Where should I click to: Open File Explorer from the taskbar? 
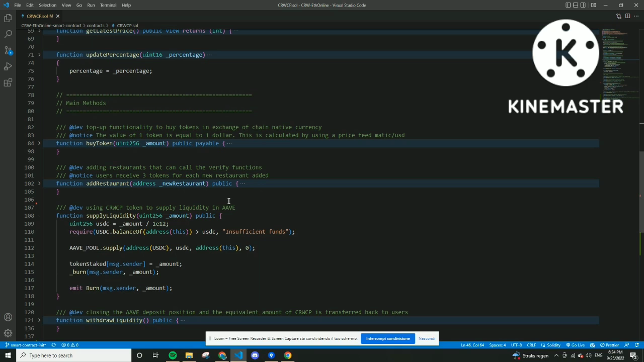[189, 355]
